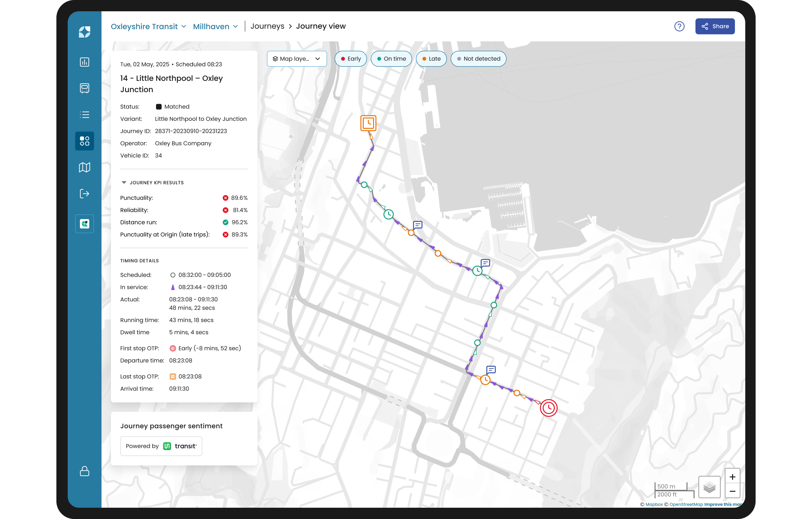812x519 pixels.
Task: Toggle the Not detected filter chip
Action: coord(478,59)
